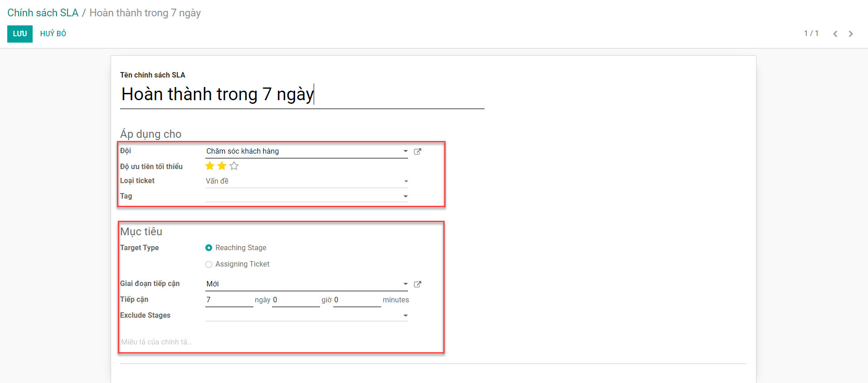868x383 pixels.
Task: Open the Exclude Stages dropdown
Action: pyautogui.click(x=405, y=315)
